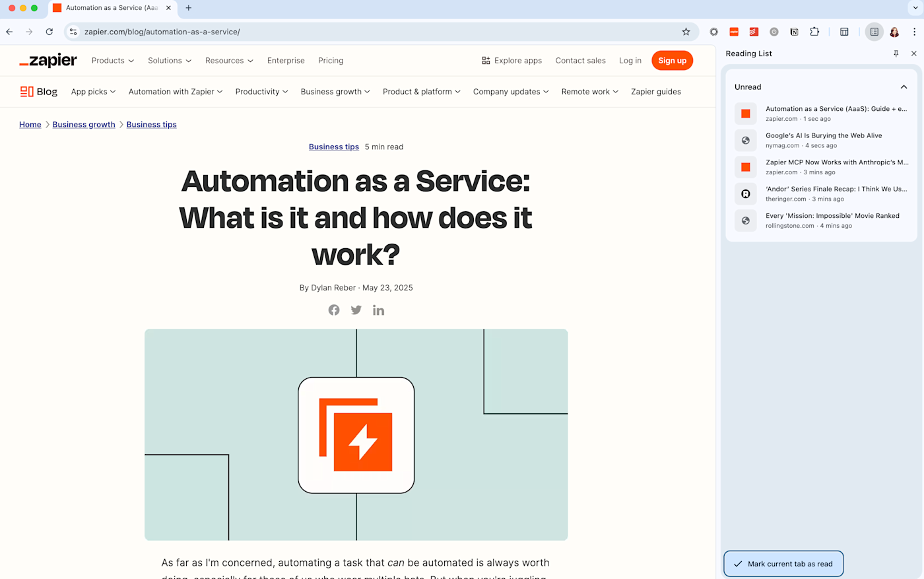This screenshot has height=579, width=924.
Task: Click the tab groups grid icon in toolbar
Action: point(844,32)
